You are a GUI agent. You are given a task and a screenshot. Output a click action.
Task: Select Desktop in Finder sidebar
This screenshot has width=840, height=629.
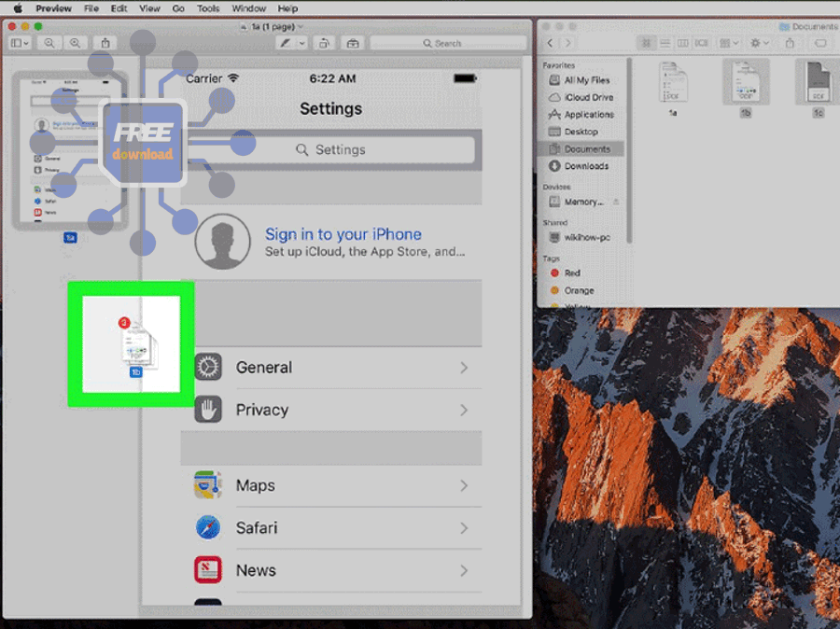point(581,132)
